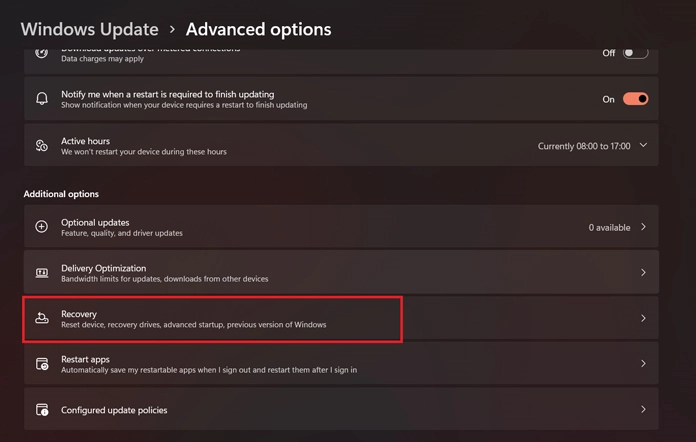696x442 pixels.
Task: Click the Currently 08:00 to 17:00 text
Action: [584, 146]
